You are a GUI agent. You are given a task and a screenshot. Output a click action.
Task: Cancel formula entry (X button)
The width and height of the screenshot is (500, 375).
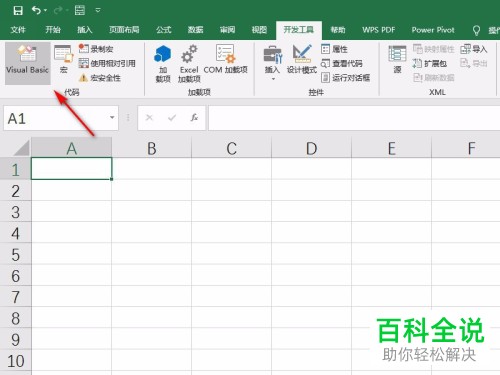point(149,117)
